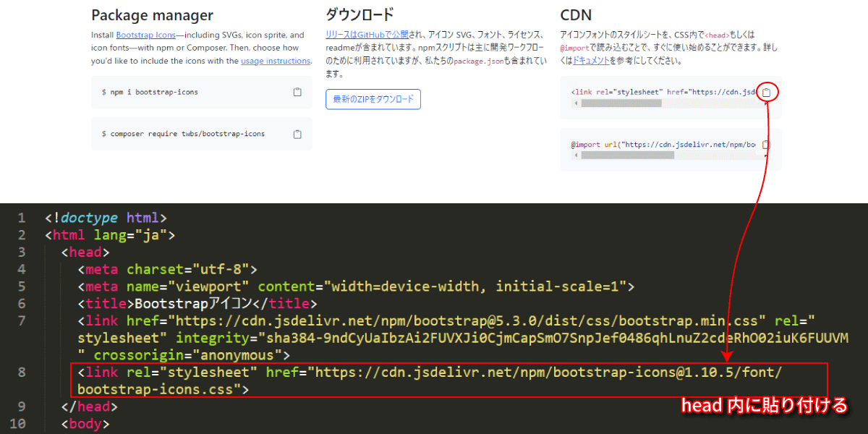Click the @import url snippet scrollbar

tap(627, 155)
